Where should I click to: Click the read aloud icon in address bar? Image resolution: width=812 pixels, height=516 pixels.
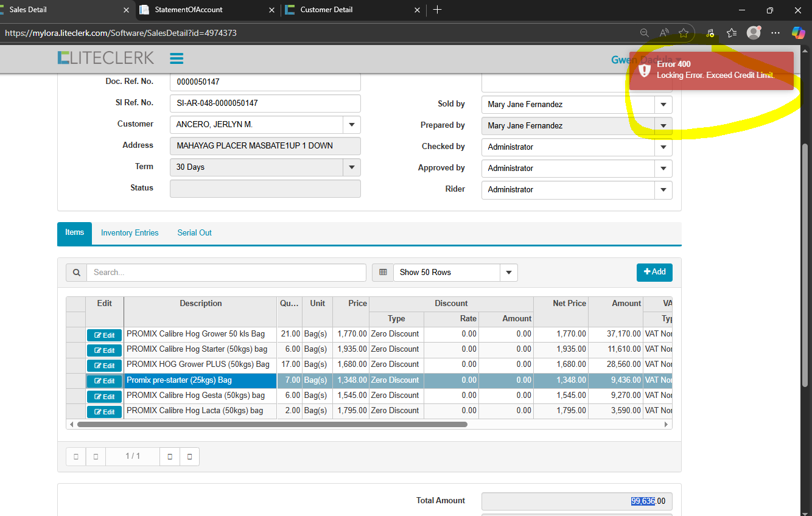click(x=664, y=33)
